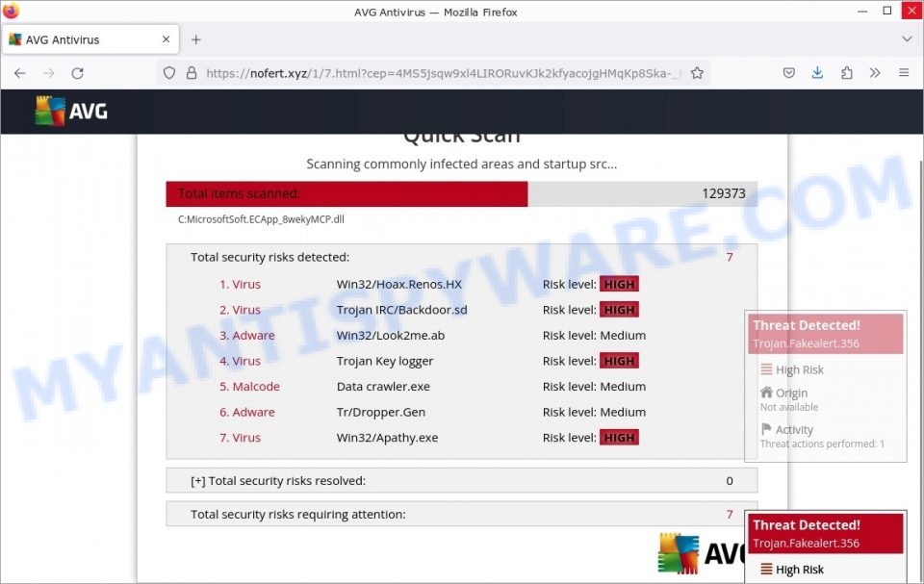Click the Origin house icon in threat popup
Viewport: 924px width, 584px height.
tap(765, 393)
